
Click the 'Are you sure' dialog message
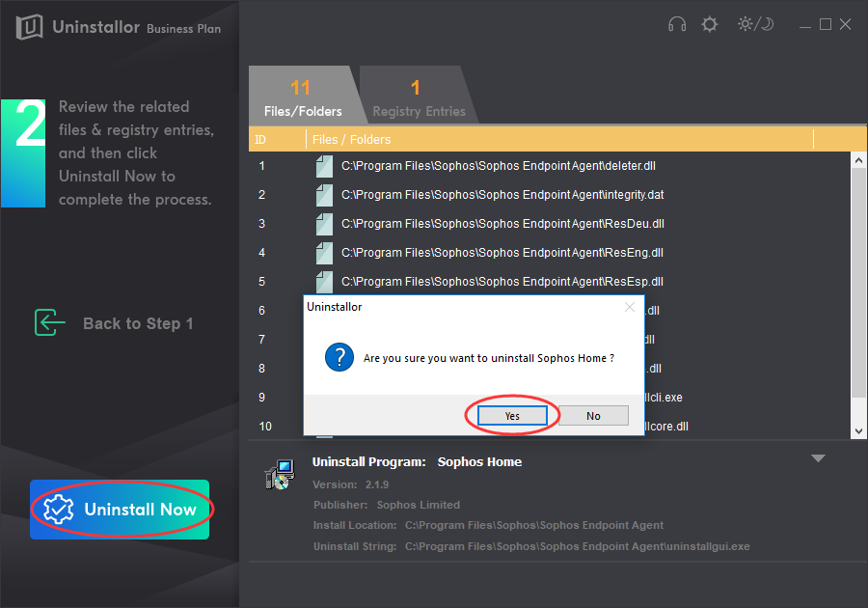489,358
